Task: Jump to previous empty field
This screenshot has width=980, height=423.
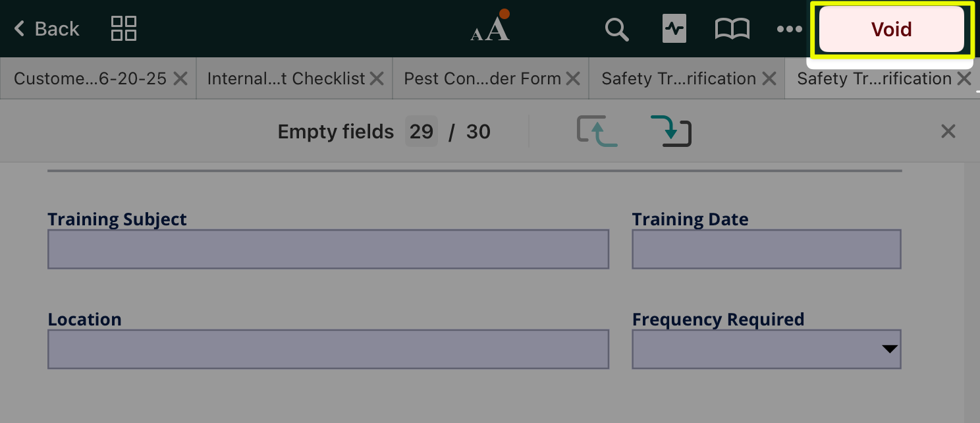Action: pyautogui.click(x=597, y=131)
